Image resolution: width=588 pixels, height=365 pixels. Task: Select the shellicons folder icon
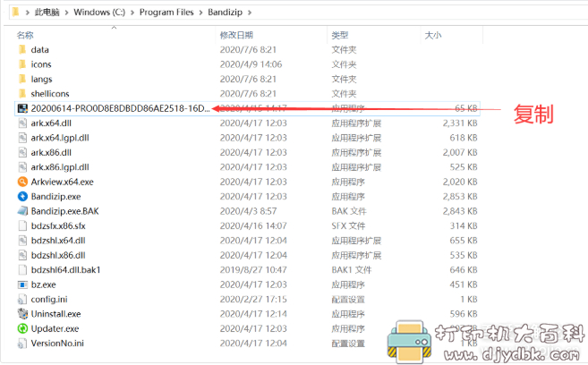pos(22,93)
